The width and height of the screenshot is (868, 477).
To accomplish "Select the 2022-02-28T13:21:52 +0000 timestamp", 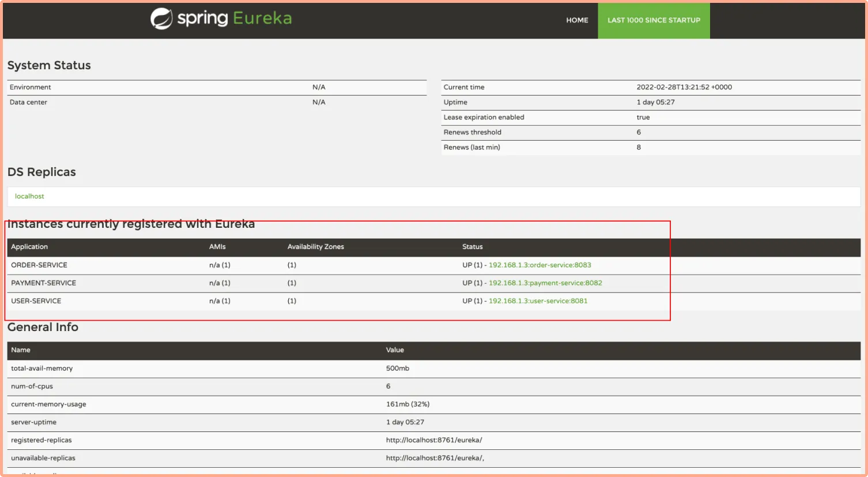I will point(684,87).
